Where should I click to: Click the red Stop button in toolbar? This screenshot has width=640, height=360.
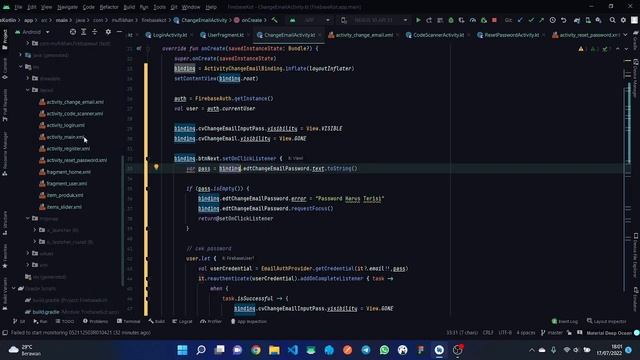[x=494, y=20]
